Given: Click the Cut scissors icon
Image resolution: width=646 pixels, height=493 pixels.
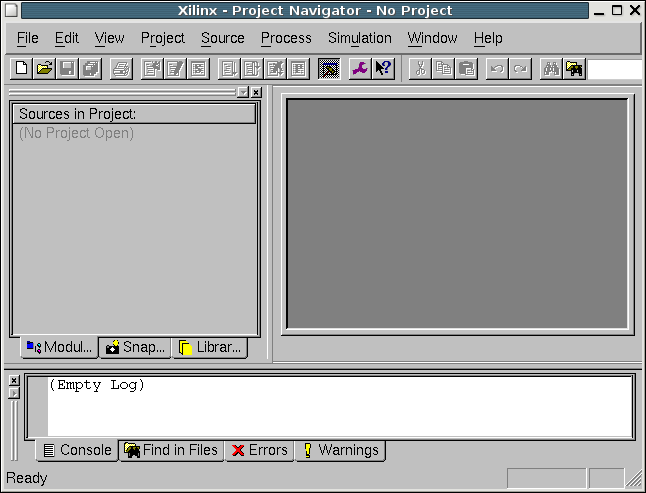Looking at the screenshot, I should pyautogui.click(x=420, y=68).
